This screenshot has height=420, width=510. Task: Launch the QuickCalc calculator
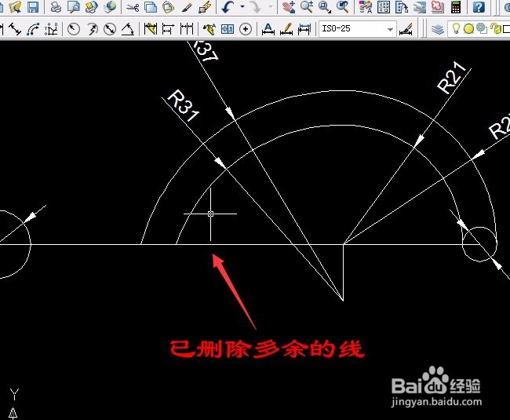[456, 6]
